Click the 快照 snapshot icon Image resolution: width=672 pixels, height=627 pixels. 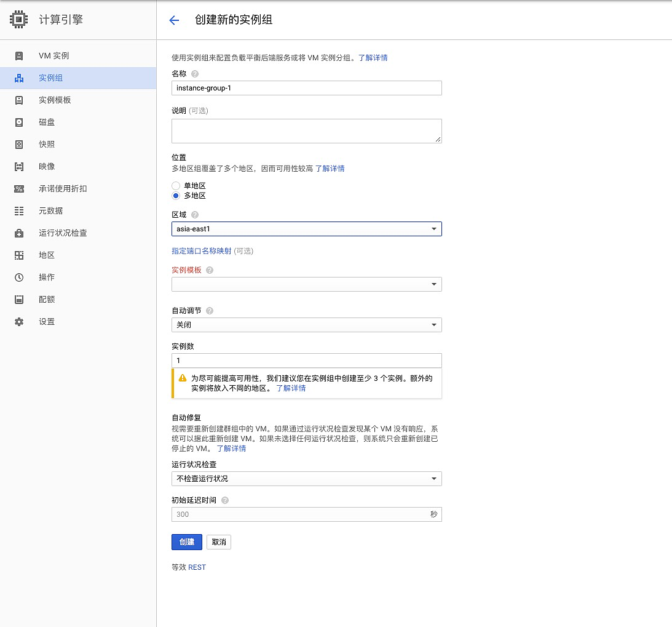19,145
